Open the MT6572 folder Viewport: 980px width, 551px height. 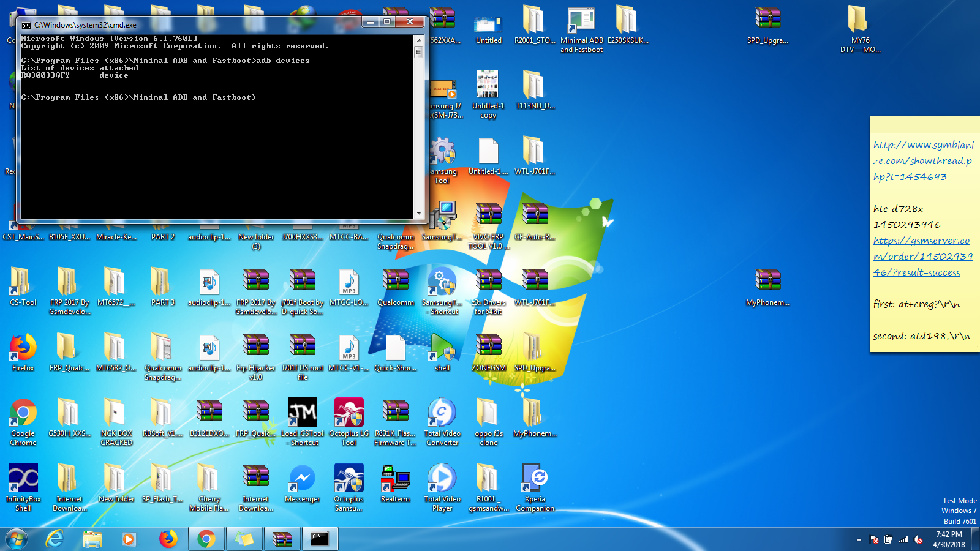(116, 287)
